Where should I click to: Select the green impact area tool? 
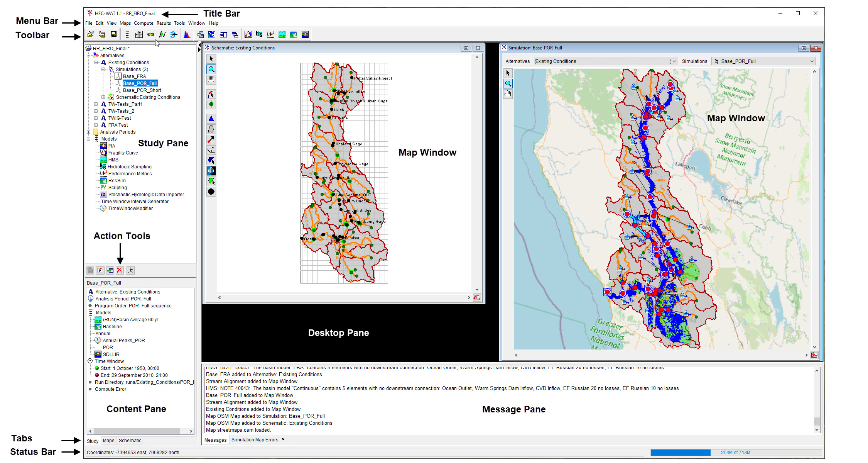point(211,181)
